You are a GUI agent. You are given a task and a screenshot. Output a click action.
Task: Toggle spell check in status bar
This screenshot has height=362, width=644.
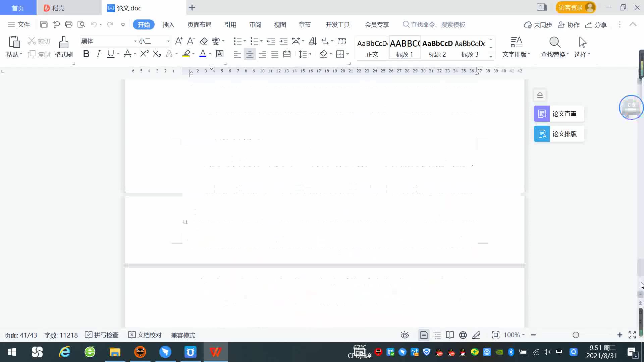[x=102, y=335]
